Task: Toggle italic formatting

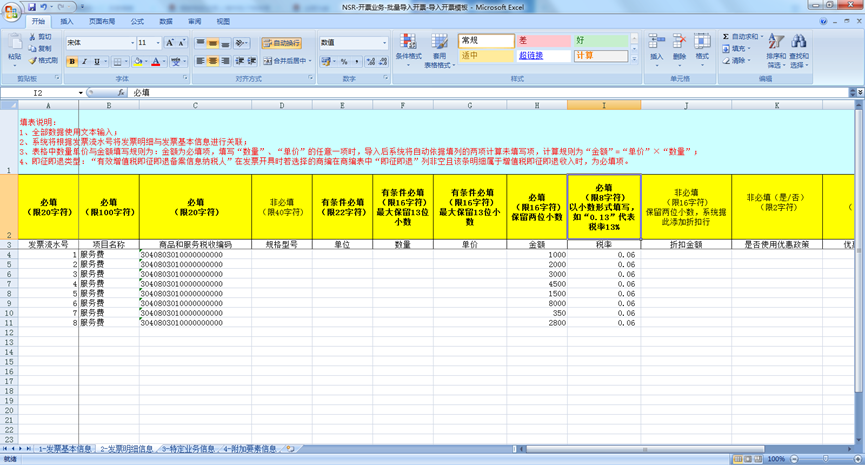Action: pyautogui.click(x=84, y=61)
